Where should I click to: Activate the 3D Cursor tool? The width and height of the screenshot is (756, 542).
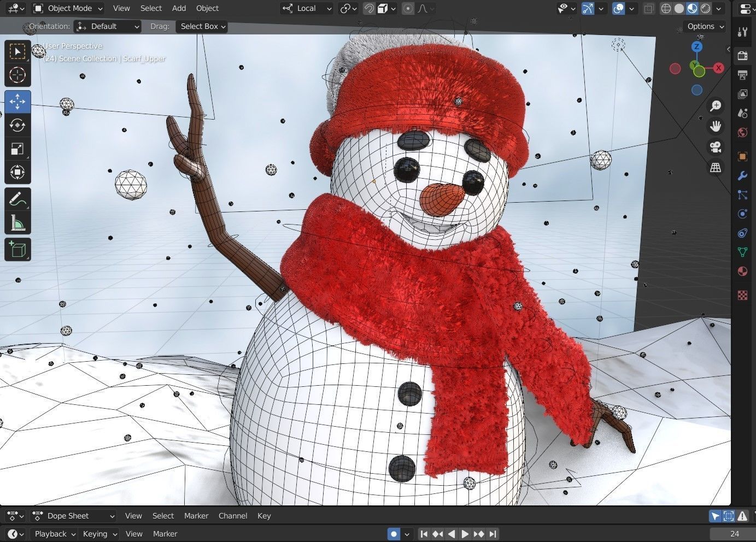17,75
